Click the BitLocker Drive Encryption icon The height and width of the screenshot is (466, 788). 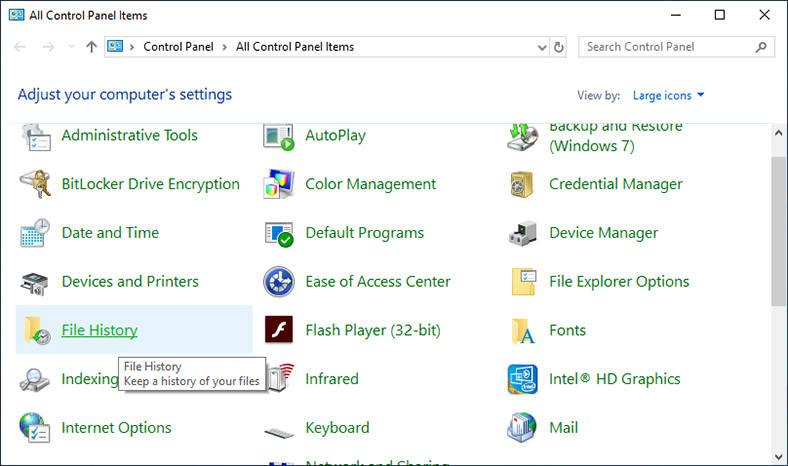point(35,184)
